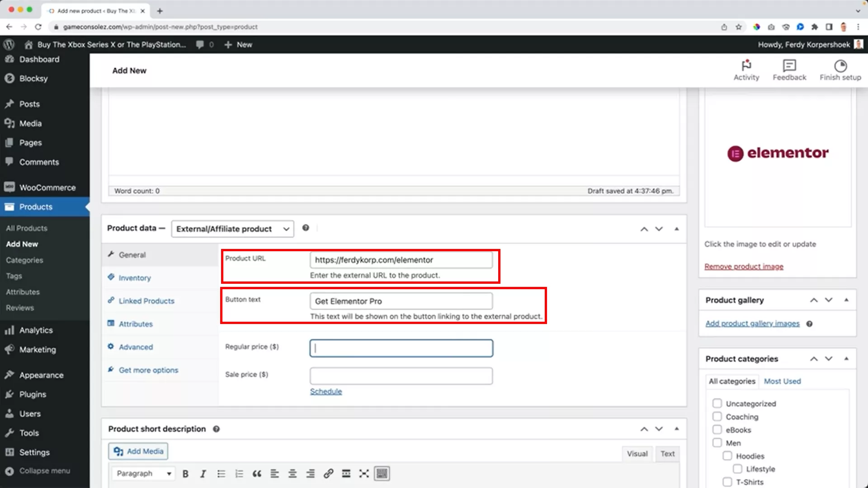Apply italic formatting in short description editor
This screenshot has width=868, height=488.
[203, 474]
